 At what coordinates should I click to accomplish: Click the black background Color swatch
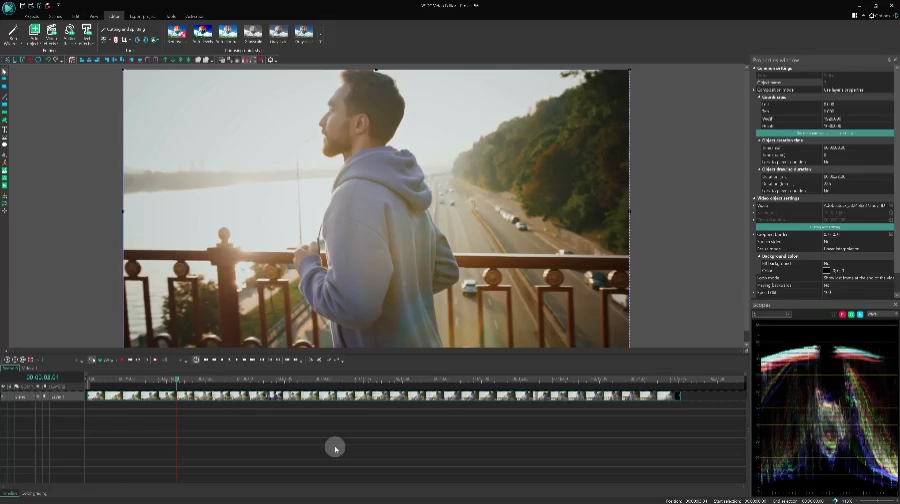[827, 270]
